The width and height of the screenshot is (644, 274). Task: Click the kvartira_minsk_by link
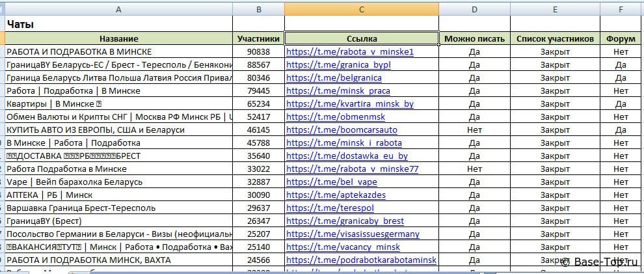coord(349,104)
